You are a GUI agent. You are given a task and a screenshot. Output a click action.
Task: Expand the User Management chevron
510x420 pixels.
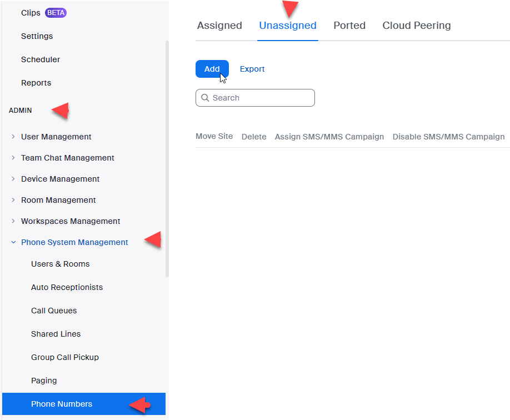click(13, 137)
